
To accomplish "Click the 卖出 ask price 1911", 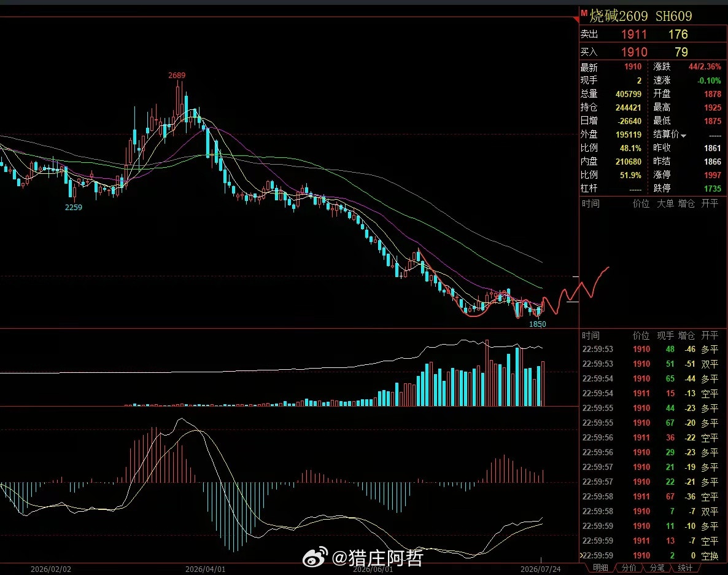I will (633, 34).
